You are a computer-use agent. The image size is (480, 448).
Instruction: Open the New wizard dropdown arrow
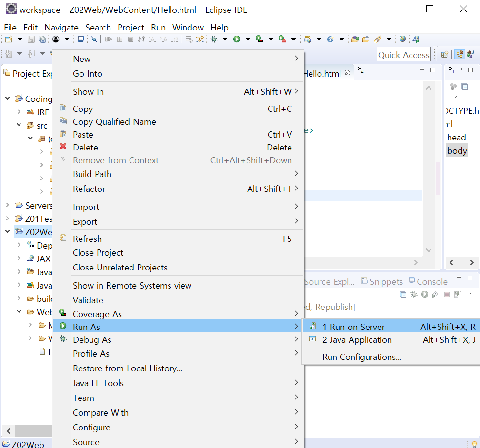pyautogui.click(x=20, y=39)
